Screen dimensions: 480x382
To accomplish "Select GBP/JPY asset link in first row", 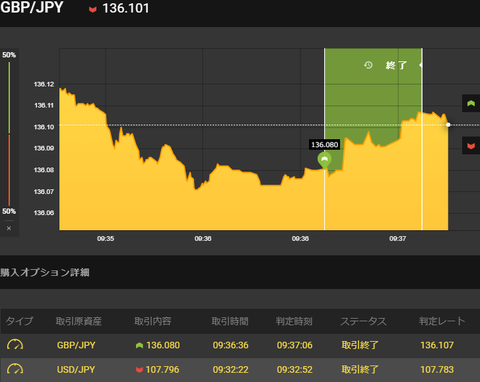I will 76,345.
